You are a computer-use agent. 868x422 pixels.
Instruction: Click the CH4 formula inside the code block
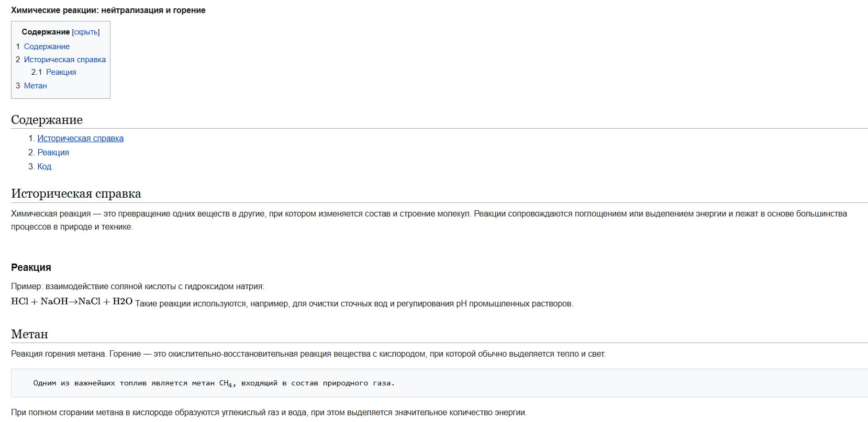click(x=226, y=383)
